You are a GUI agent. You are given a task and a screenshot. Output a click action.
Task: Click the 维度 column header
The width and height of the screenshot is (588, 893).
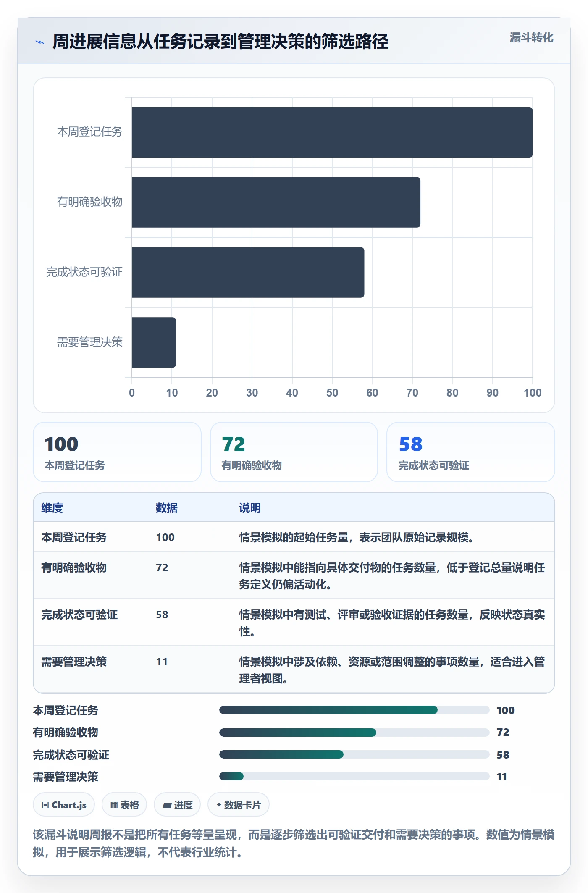point(52,508)
